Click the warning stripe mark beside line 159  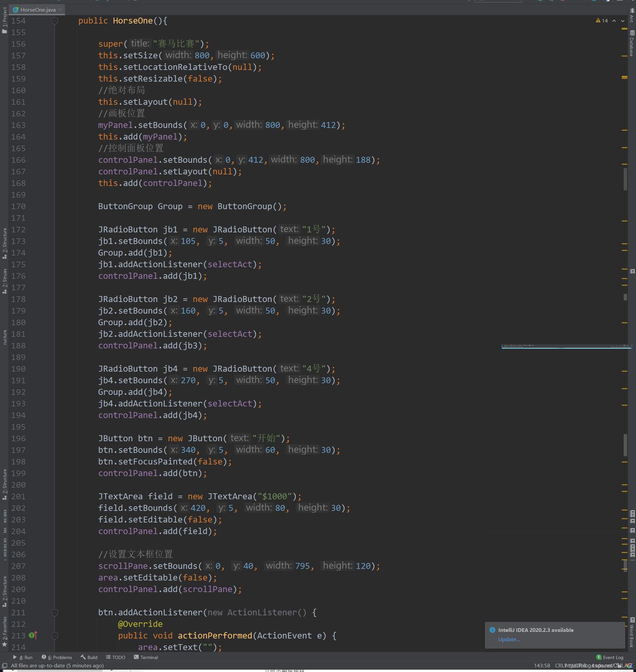pyautogui.click(x=624, y=78)
